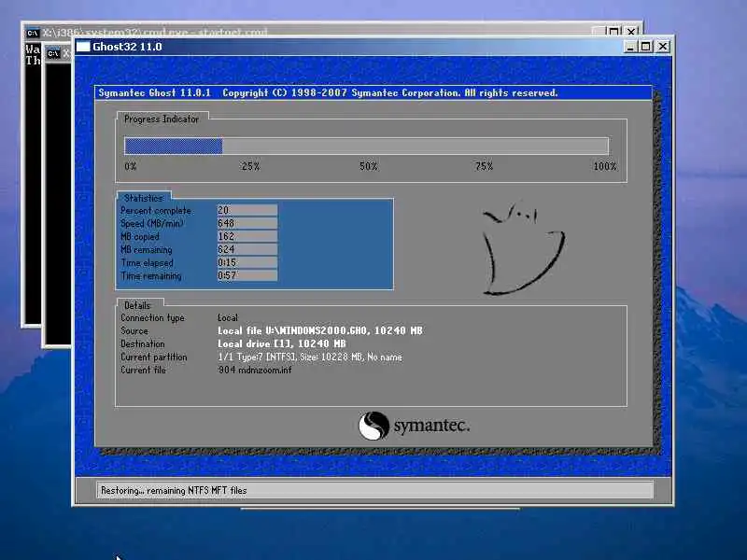Viewport: 747px width, 560px height.
Task: Click the Progress Indicator group label
Action: [162, 119]
